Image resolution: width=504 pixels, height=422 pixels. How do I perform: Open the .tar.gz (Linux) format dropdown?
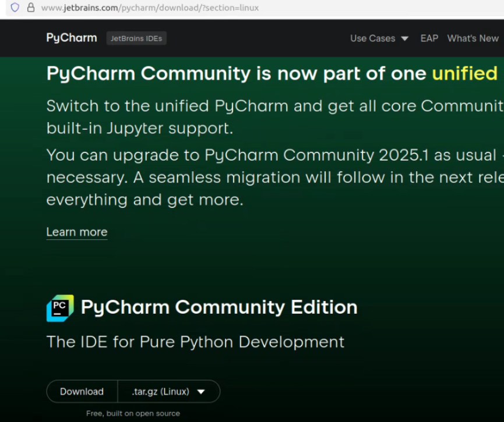(x=169, y=392)
